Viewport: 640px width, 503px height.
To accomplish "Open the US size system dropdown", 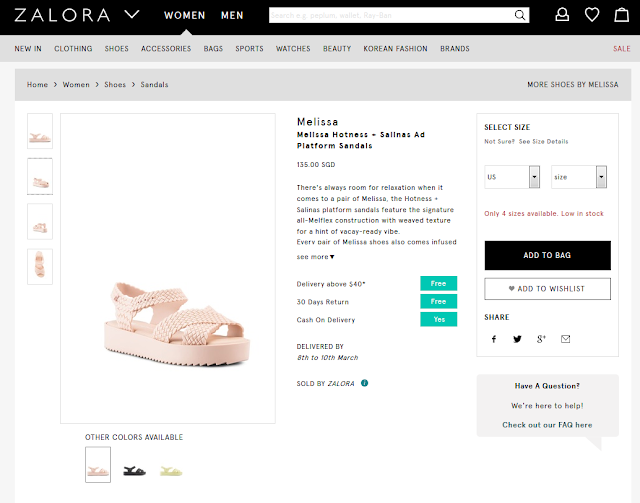I will tap(512, 177).
